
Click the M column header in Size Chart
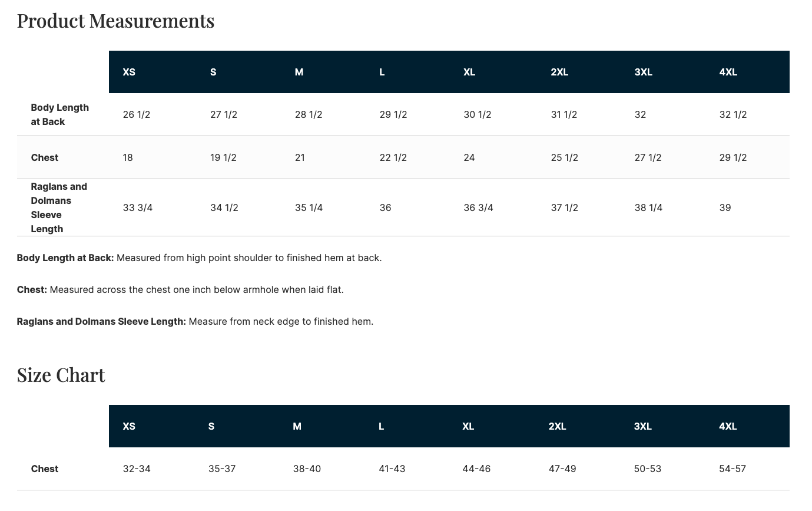297,426
